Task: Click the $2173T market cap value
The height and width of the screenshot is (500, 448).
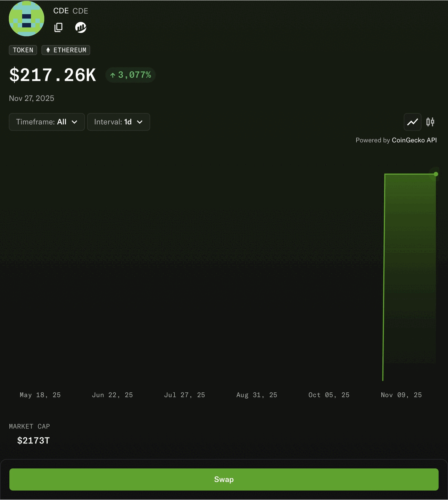Action: tap(33, 441)
